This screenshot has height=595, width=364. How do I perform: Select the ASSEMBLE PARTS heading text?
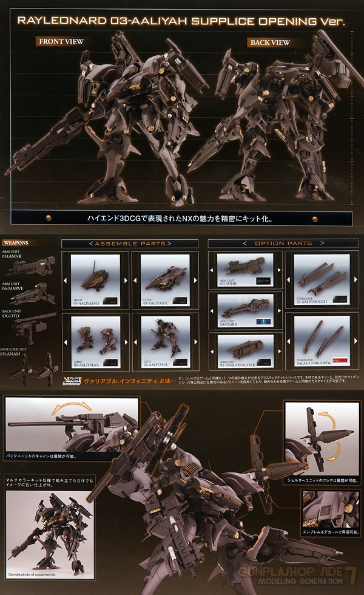(130, 243)
